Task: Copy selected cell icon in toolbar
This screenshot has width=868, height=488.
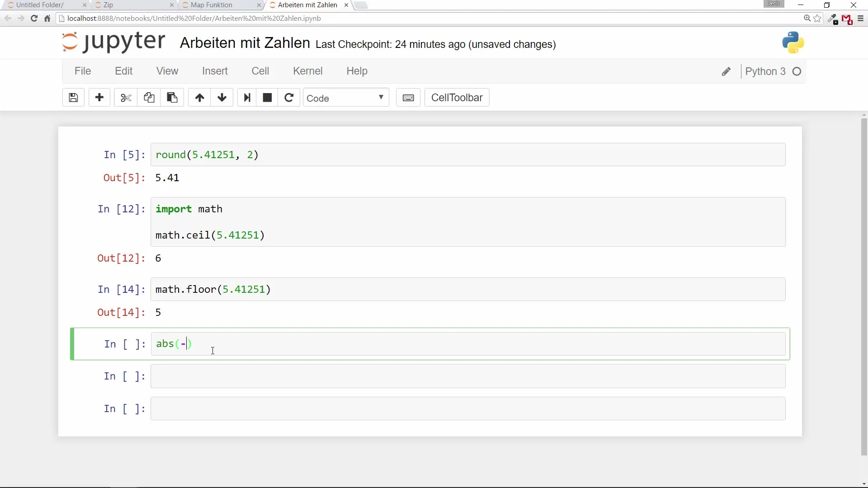Action: pos(149,98)
